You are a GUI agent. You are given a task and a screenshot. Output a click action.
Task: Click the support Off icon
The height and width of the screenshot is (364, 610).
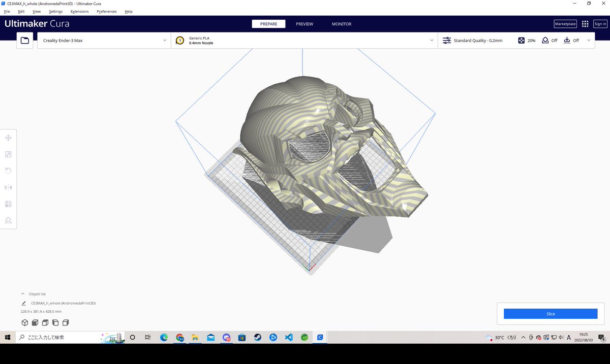(545, 40)
